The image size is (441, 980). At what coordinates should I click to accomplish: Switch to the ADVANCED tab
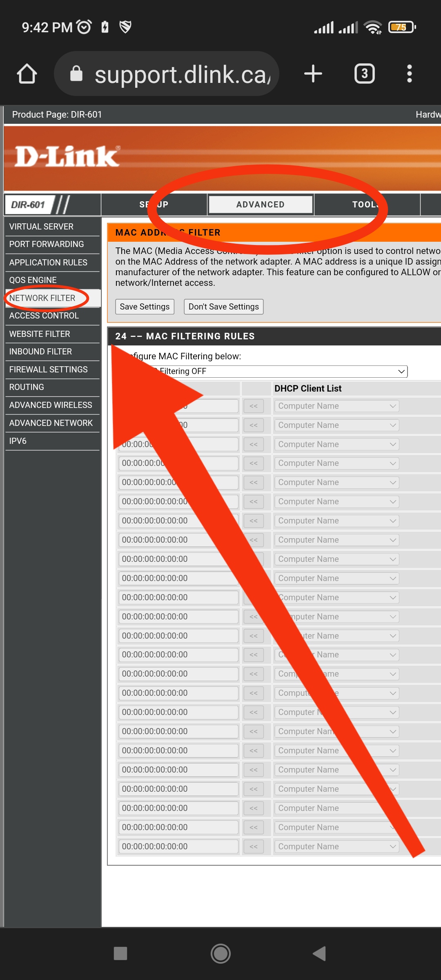261,205
